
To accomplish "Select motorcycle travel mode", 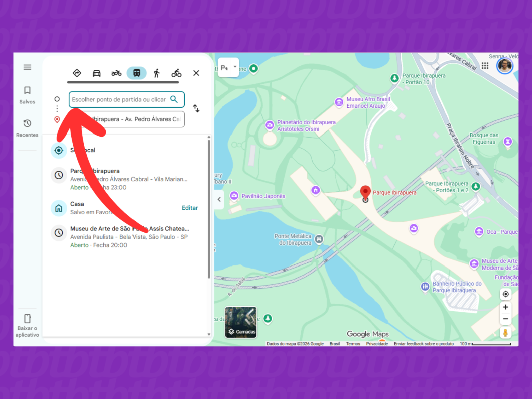I will 116,73.
